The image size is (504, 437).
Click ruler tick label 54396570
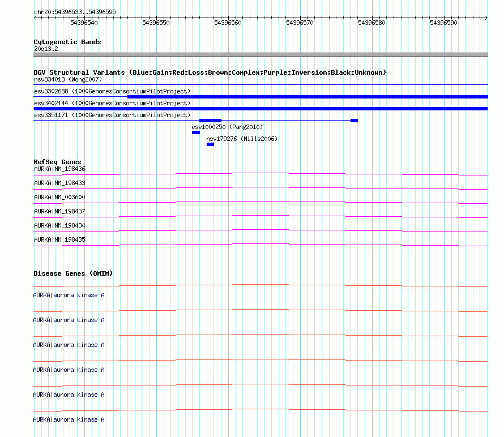click(300, 23)
